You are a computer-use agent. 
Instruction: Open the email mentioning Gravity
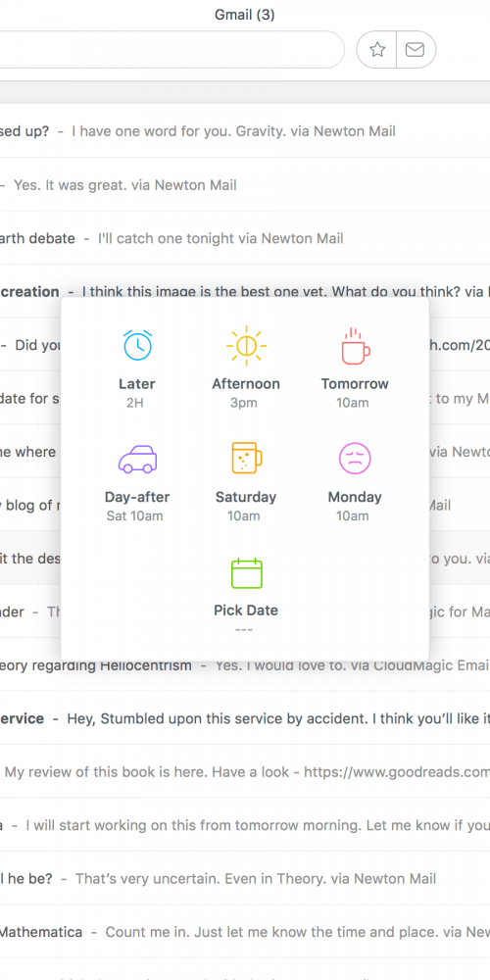tap(245, 131)
